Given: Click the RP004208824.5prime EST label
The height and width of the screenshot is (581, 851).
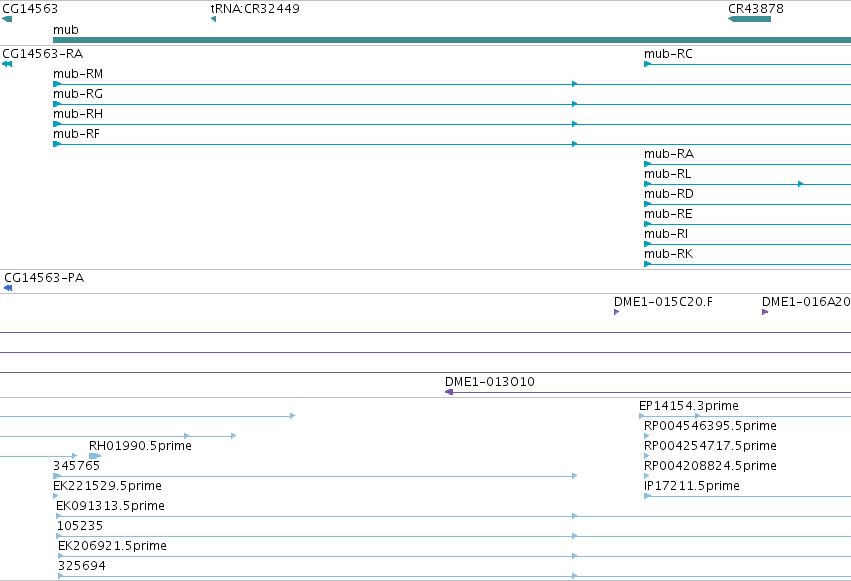Looking at the screenshot, I should point(710,466).
